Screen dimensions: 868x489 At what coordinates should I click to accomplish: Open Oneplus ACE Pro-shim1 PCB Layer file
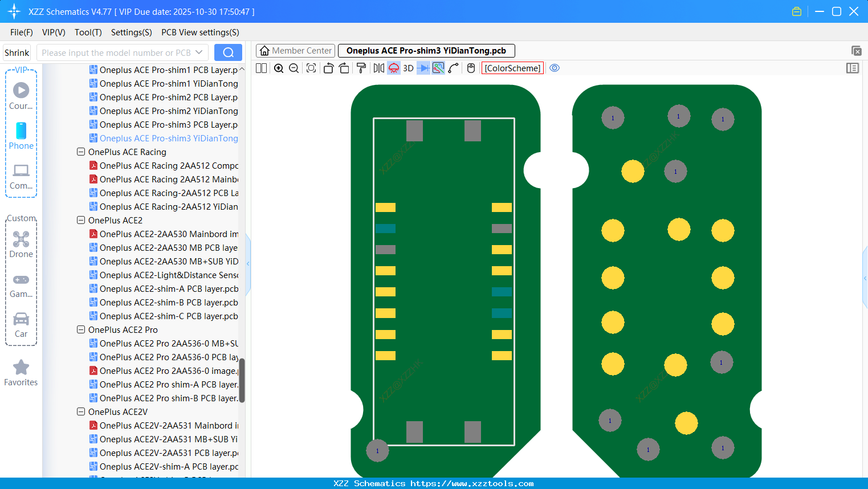[164, 70]
